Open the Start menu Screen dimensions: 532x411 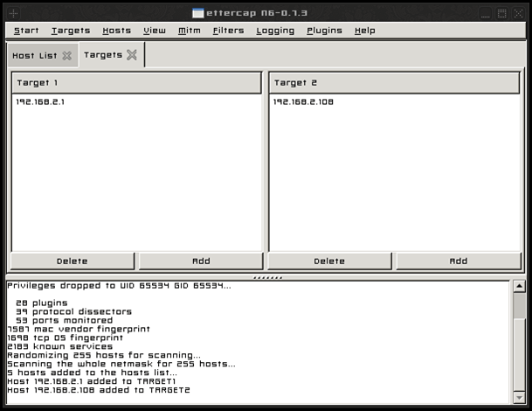26,31
